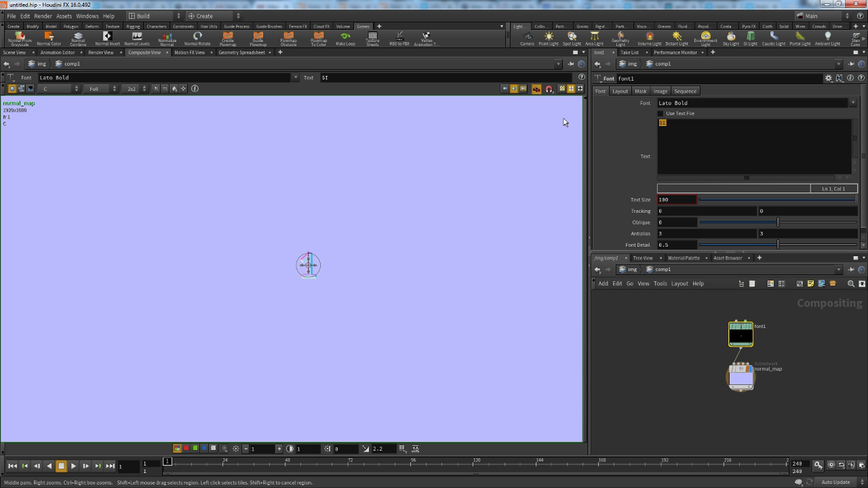
Task: Adjust the Oblique slider
Action: click(x=778, y=222)
